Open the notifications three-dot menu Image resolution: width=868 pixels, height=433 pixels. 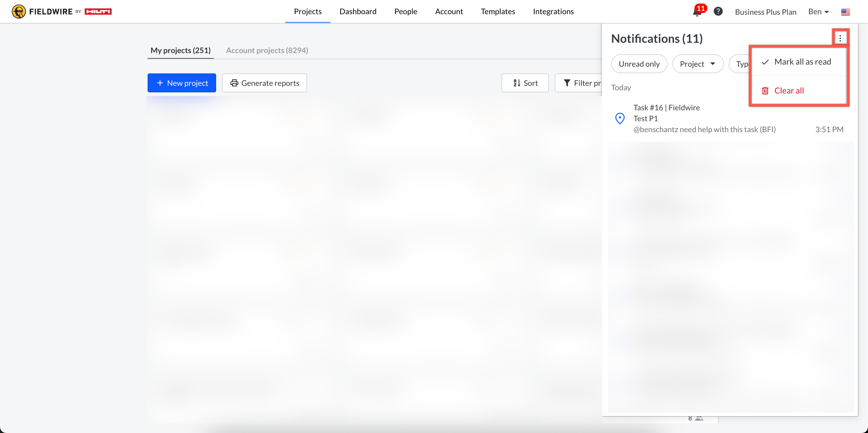point(840,38)
